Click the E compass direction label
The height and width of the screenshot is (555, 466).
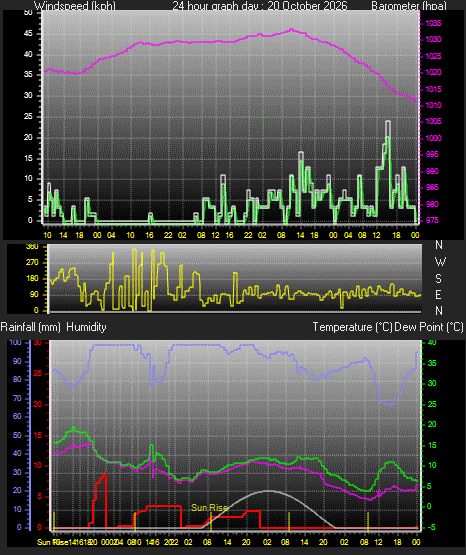(x=438, y=294)
